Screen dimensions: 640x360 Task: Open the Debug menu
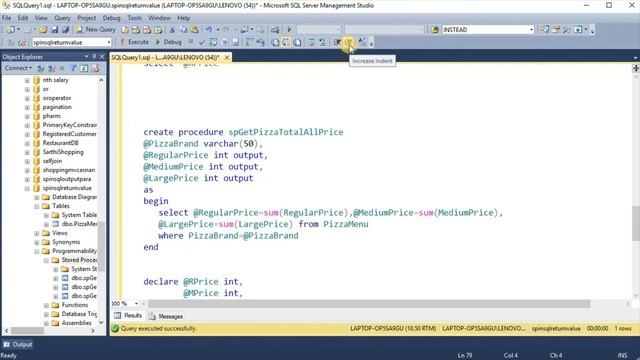[111, 18]
